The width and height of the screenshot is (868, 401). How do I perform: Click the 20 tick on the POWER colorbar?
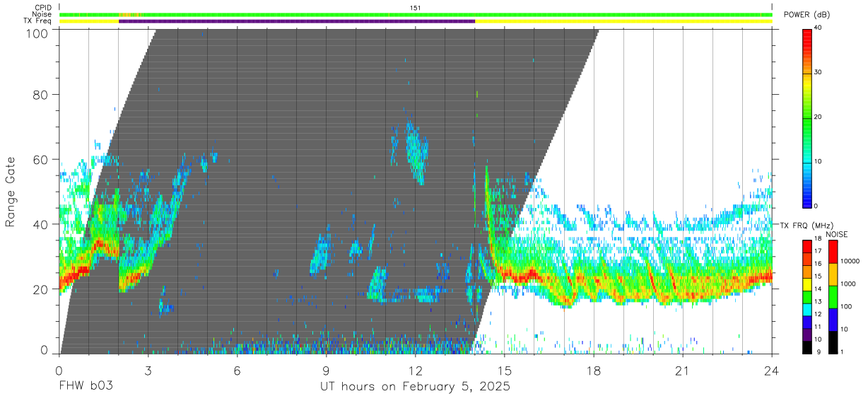point(819,117)
